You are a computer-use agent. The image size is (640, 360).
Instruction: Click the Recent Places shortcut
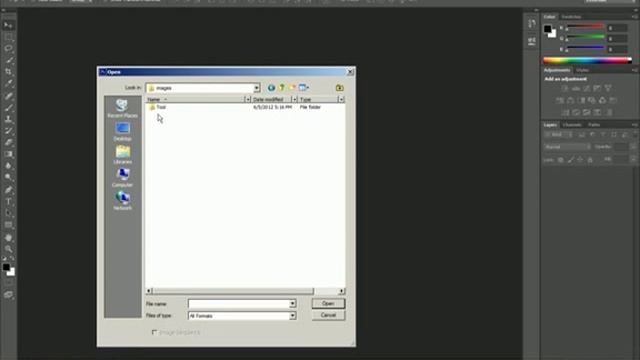(x=122, y=109)
